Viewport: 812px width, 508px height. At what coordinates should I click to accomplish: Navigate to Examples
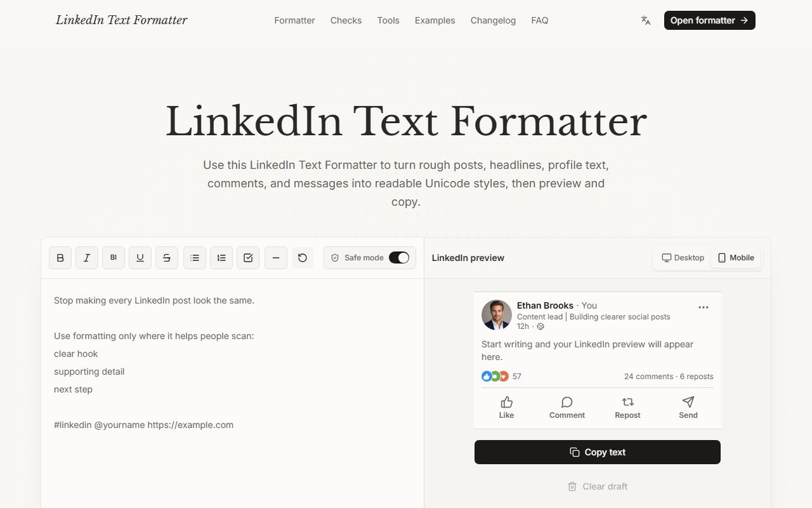[x=435, y=20]
